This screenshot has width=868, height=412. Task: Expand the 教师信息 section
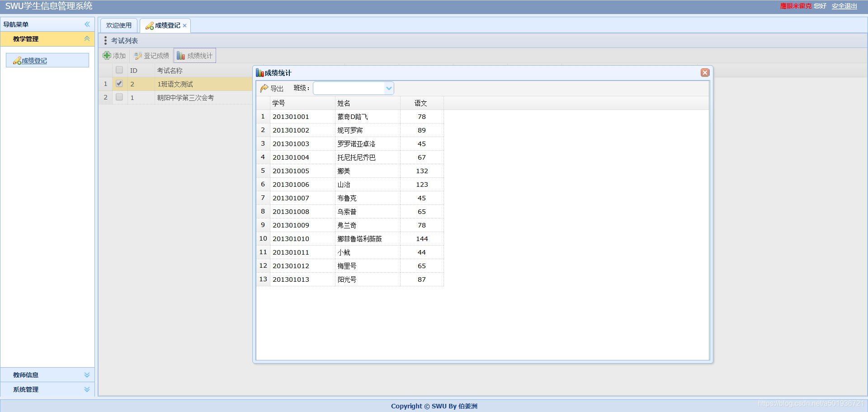tap(87, 375)
